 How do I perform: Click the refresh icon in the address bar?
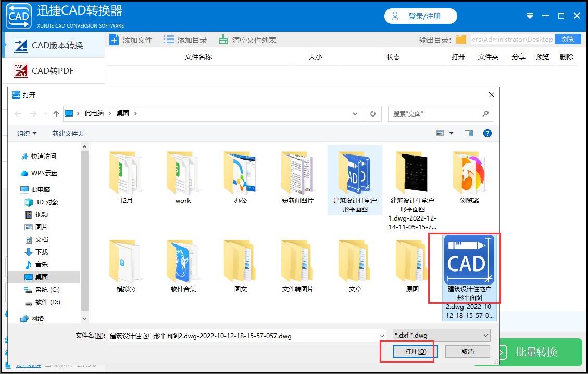[372, 113]
